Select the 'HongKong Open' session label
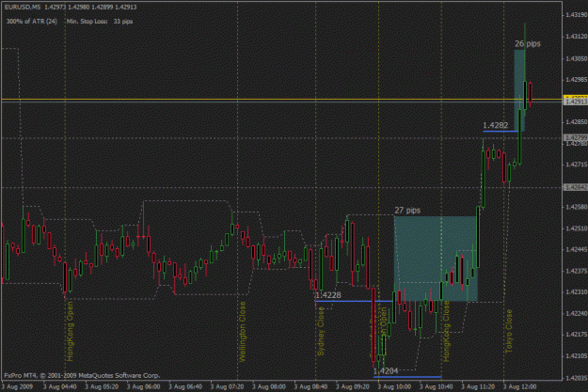 point(71,331)
